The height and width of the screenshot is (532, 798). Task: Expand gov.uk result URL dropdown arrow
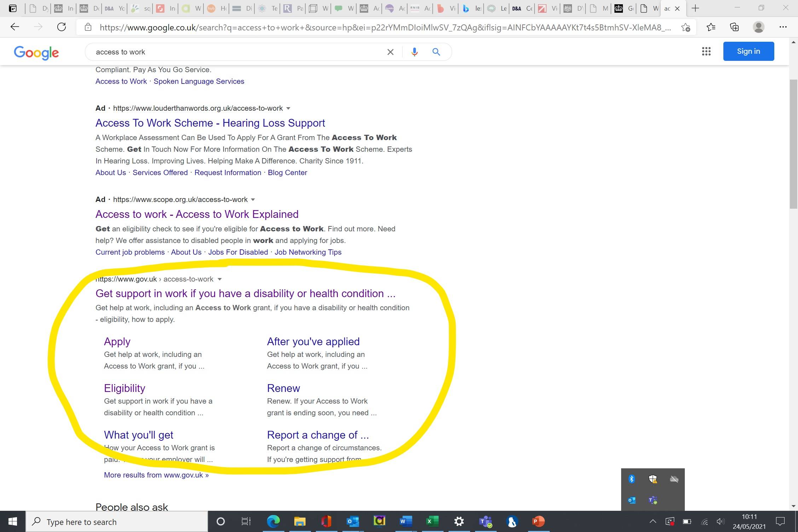(x=219, y=279)
